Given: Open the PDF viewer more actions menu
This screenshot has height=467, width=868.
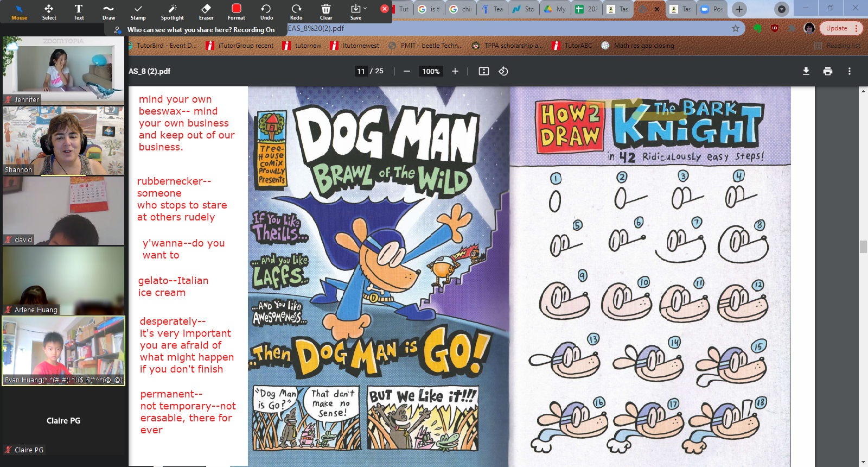Looking at the screenshot, I should click(x=850, y=71).
